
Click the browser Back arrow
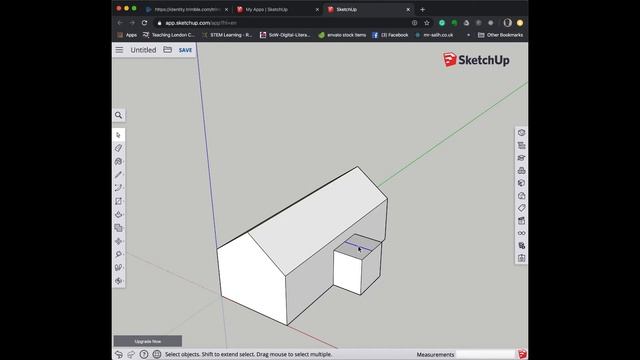(x=120, y=23)
